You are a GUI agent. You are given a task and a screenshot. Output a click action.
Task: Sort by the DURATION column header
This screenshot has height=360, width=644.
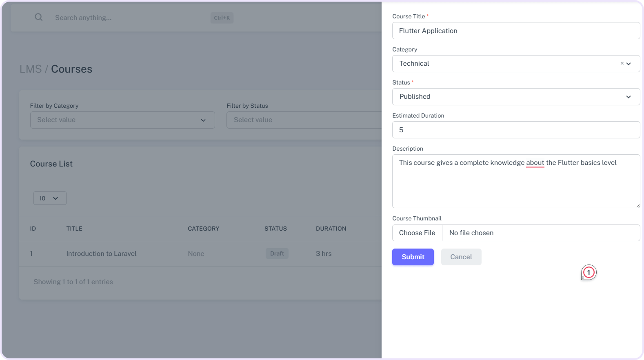(x=331, y=229)
